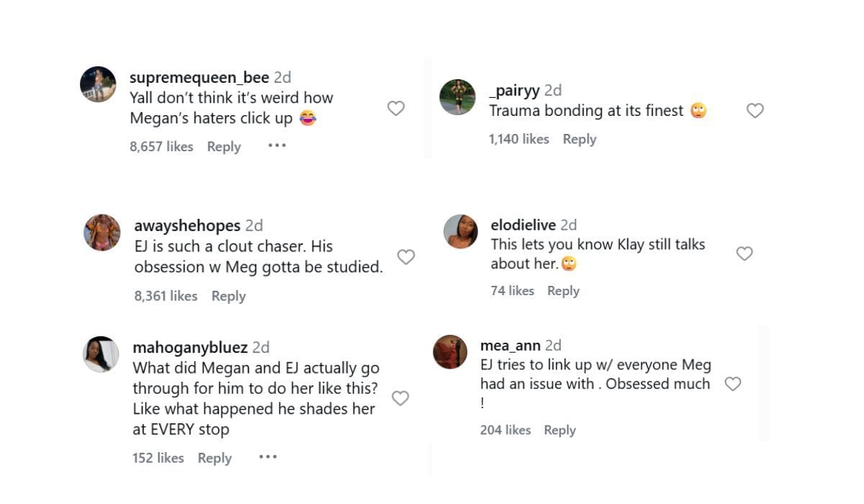Reply to elodielive's comment
Viewport: 864px width, 504px height.
pyautogui.click(x=563, y=291)
